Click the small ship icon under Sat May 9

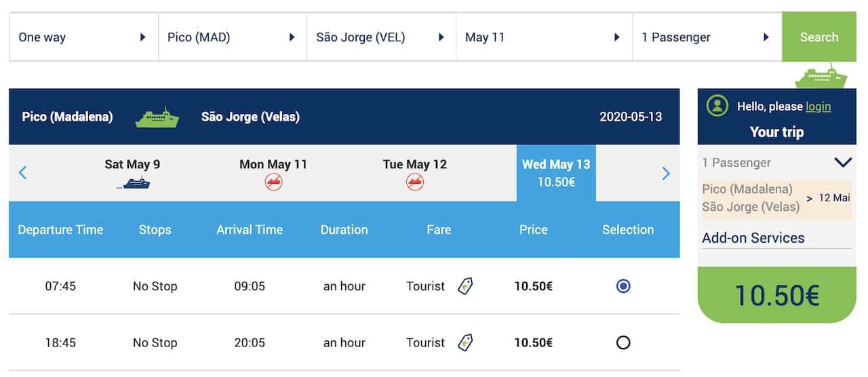pos(133,183)
